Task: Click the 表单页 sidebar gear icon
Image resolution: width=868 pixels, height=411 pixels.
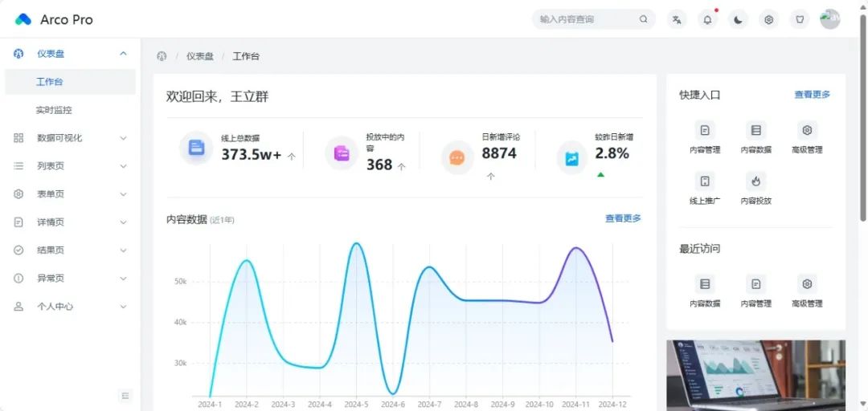Action: 18,194
